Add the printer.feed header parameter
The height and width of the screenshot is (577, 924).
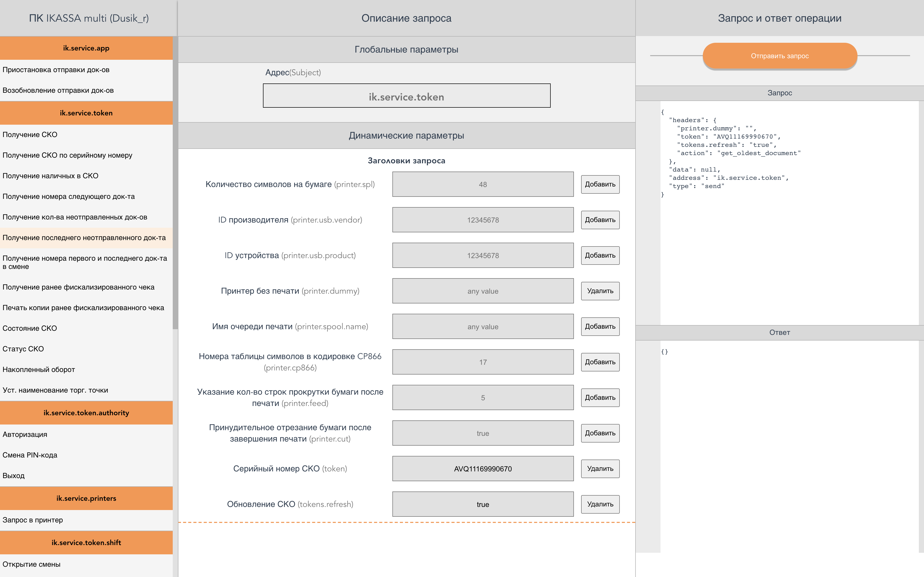tap(600, 398)
